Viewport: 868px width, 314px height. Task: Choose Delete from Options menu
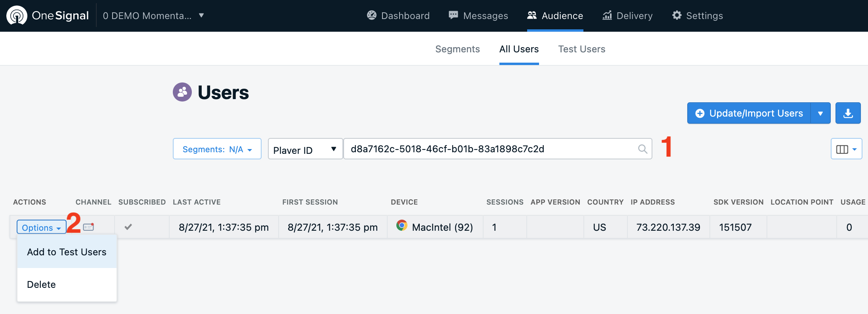pyautogui.click(x=67, y=284)
